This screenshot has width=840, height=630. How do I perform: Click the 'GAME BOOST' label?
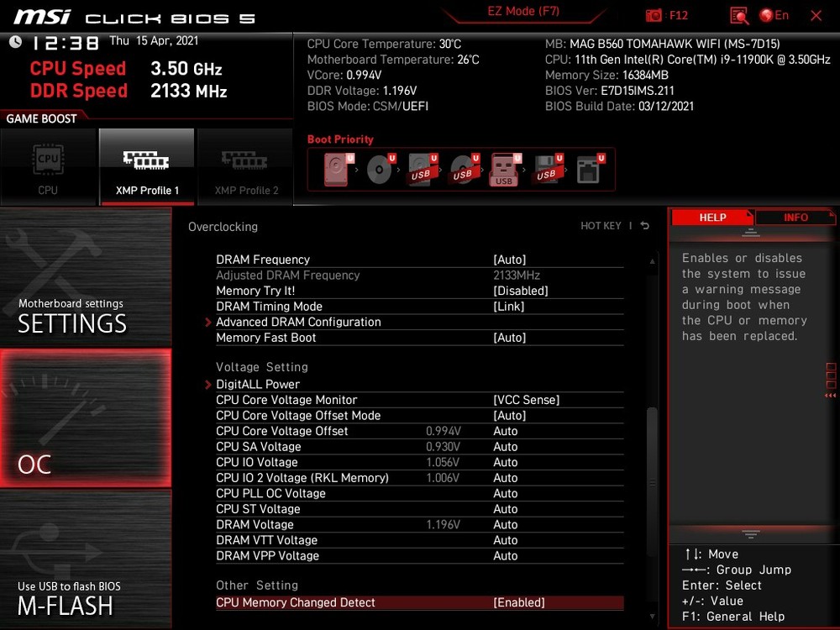click(x=41, y=119)
